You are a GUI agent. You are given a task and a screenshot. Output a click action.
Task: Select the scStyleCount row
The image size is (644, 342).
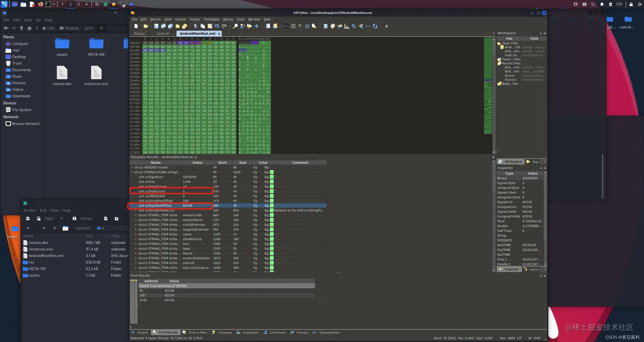point(228,191)
